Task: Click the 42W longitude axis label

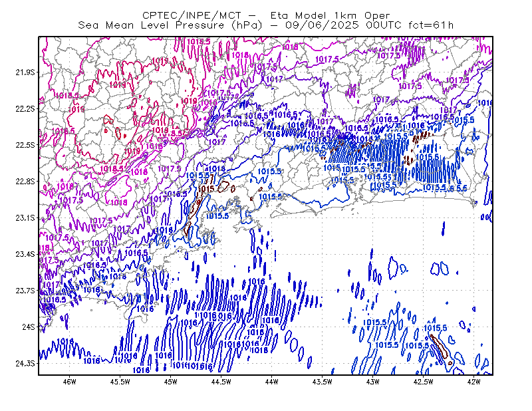Action: 473,382
